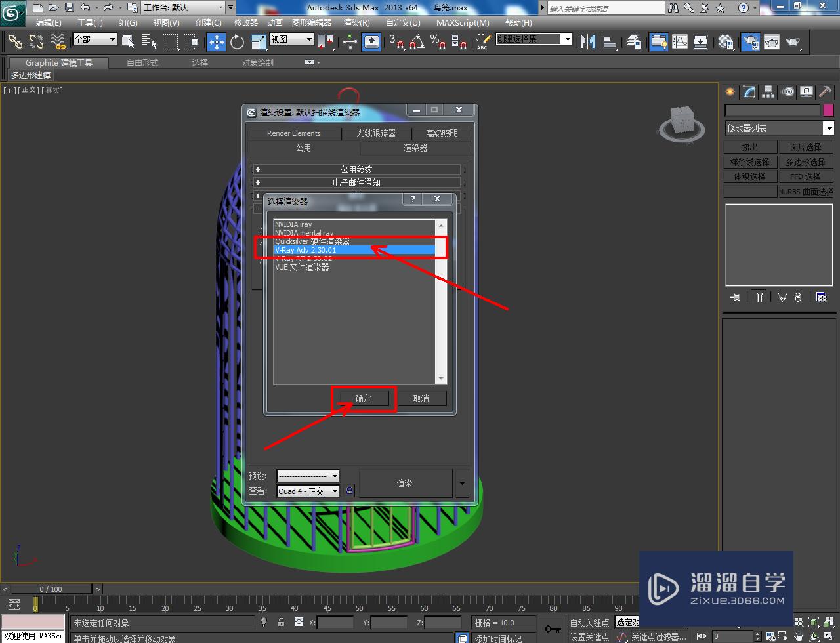Click Select and Manipulate icon
Screen dimensions: 840x643
pos(350,42)
